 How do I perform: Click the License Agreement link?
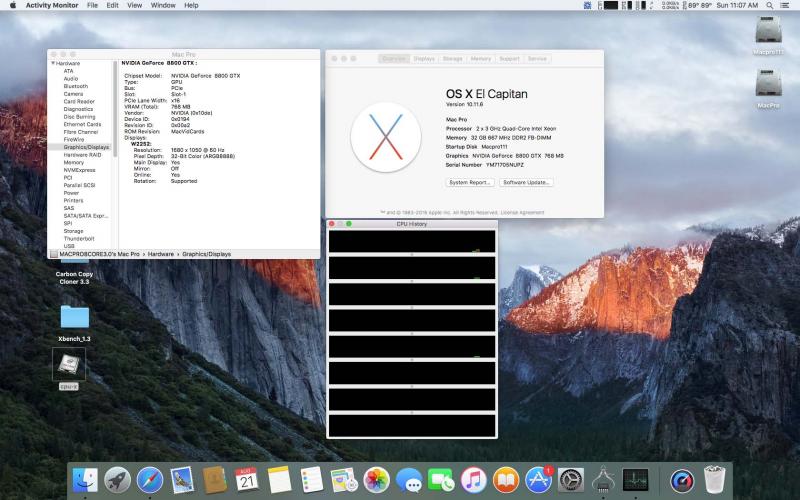[523, 212]
